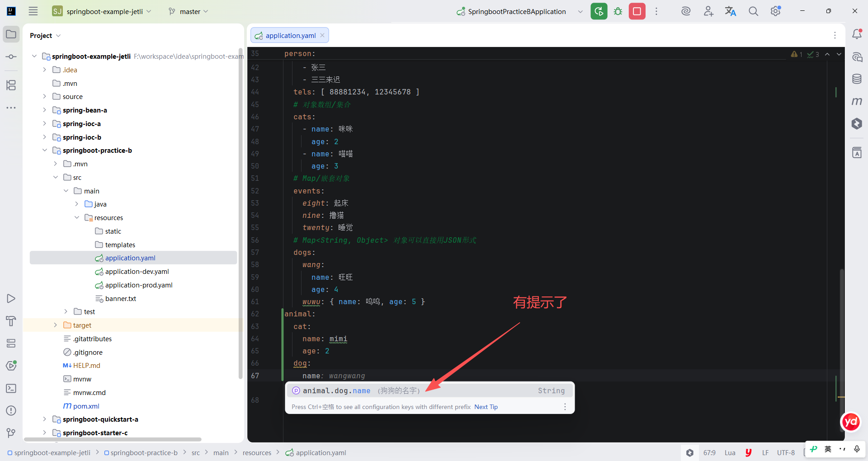Go to next highlighted problem arrow
Viewport: 868px width, 461px height.
coord(839,54)
